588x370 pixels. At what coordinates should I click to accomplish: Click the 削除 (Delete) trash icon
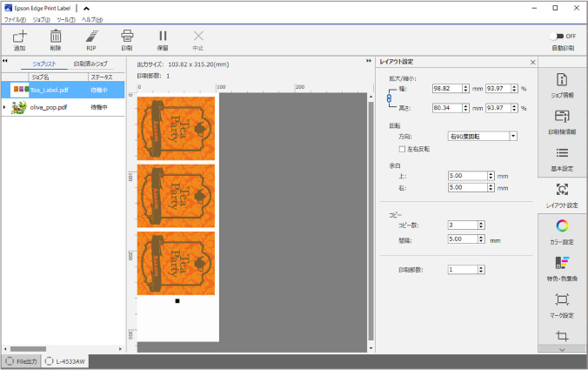(56, 37)
